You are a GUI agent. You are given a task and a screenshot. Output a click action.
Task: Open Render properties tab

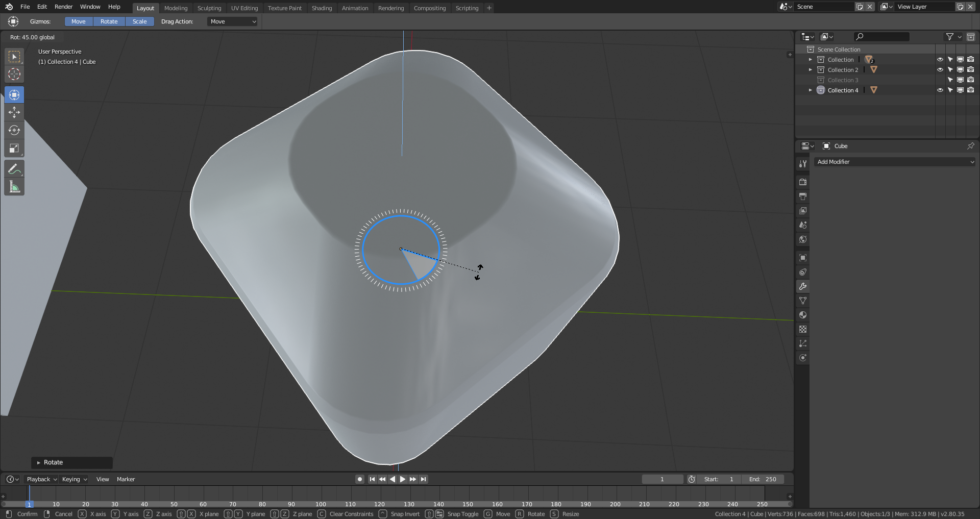click(803, 182)
